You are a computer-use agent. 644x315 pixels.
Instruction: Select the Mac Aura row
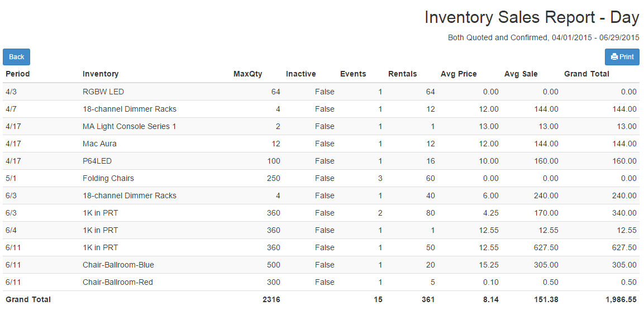321,144
